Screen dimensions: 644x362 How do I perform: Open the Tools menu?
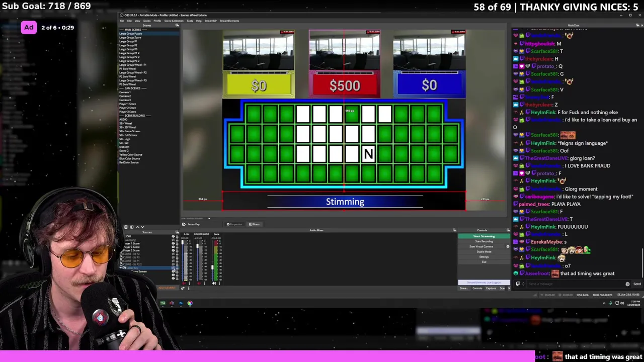pyautogui.click(x=190, y=21)
